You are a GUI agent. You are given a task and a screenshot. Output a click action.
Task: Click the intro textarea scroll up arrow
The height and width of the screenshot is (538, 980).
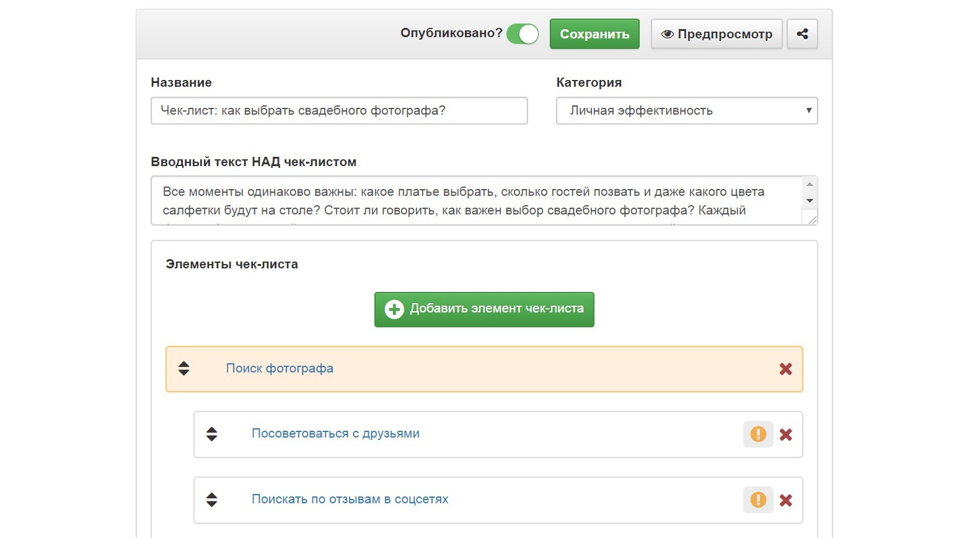coord(810,184)
